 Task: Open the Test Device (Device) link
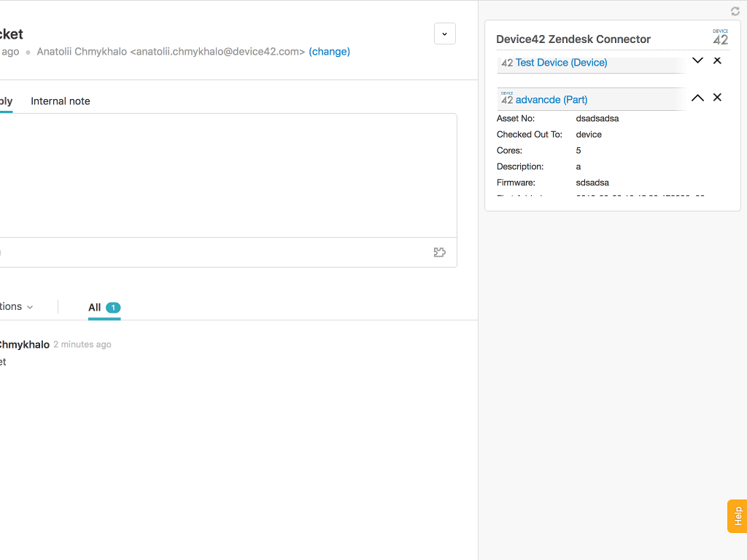[x=561, y=63]
